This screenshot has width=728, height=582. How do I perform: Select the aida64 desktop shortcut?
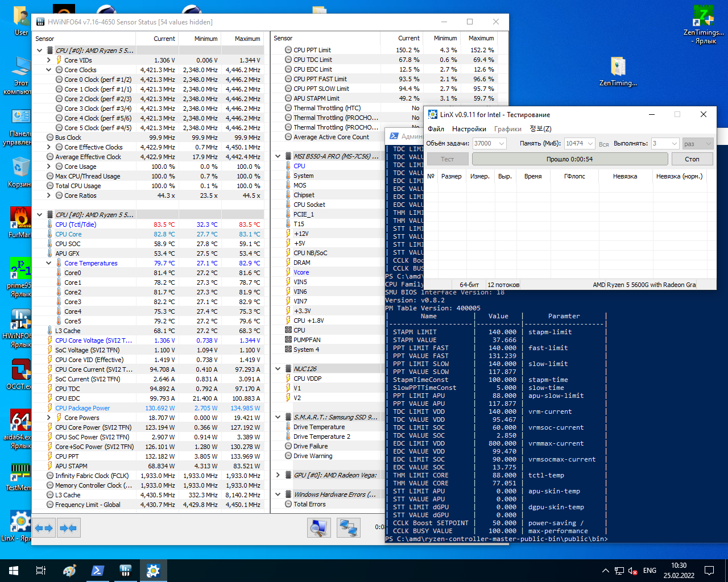20,429
